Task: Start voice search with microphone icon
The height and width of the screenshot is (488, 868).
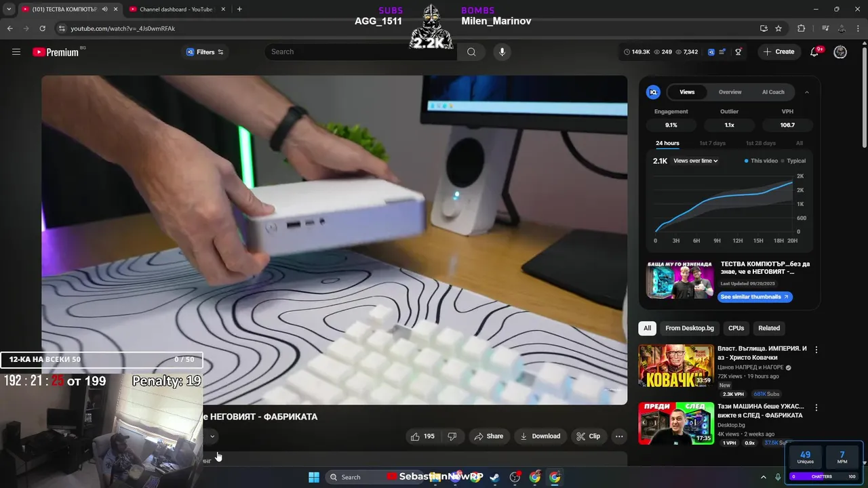Action: click(502, 52)
